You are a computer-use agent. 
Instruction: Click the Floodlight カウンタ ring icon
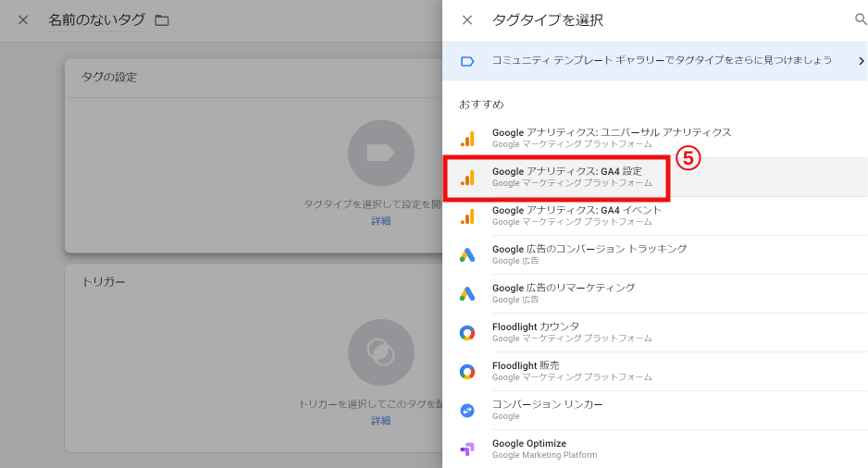click(x=467, y=333)
